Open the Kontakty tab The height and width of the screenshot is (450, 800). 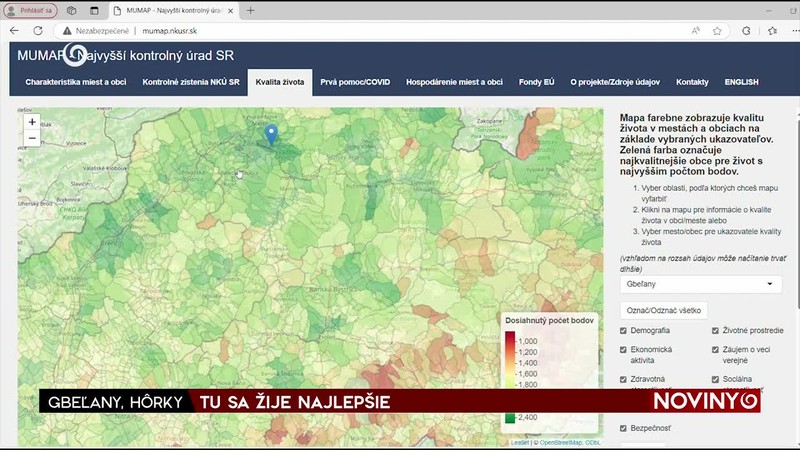coord(692,82)
